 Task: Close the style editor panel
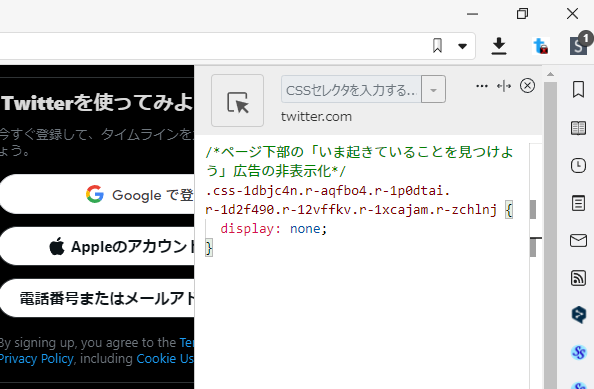(527, 86)
